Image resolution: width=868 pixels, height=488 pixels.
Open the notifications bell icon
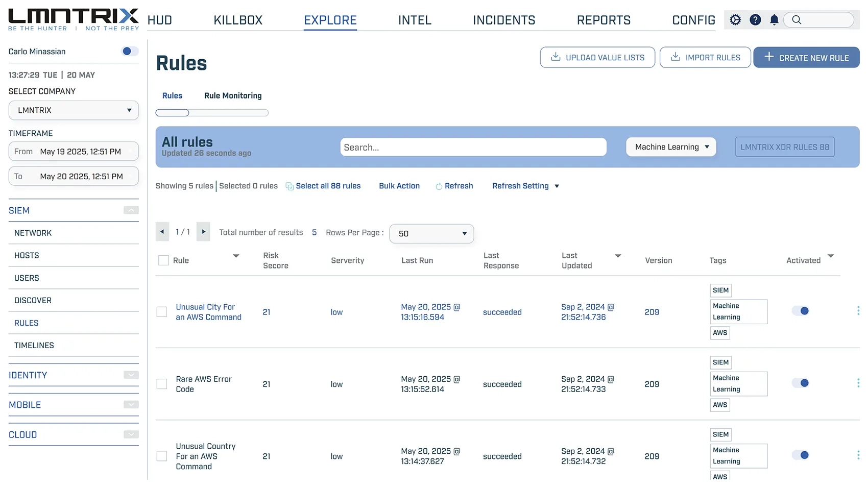pyautogui.click(x=774, y=20)
